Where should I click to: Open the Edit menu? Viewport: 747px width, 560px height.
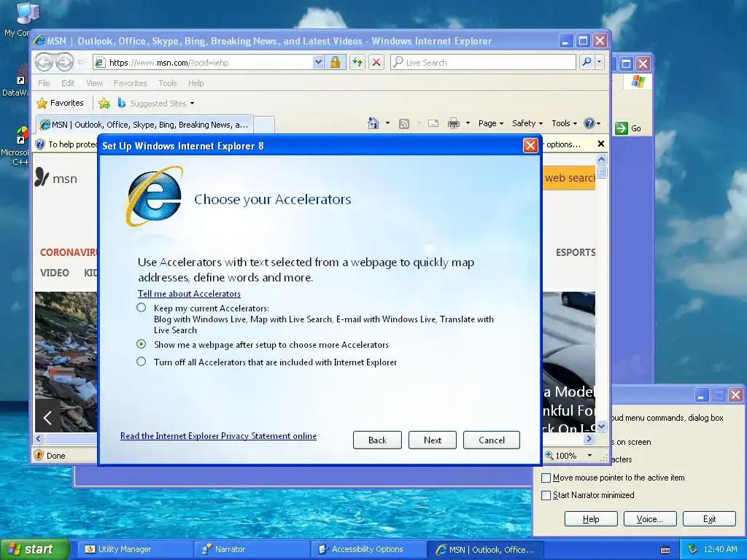pyautogui.click(x=68, y=83)
